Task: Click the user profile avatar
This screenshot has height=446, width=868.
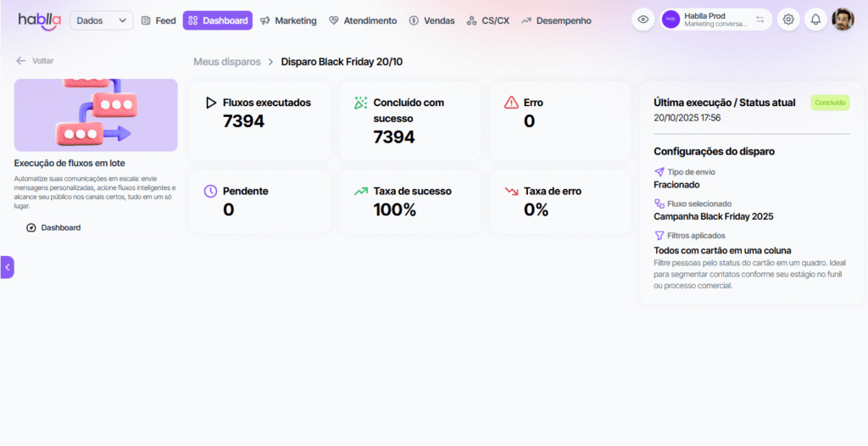Action: pyautogui.click(x=843, y=20)
